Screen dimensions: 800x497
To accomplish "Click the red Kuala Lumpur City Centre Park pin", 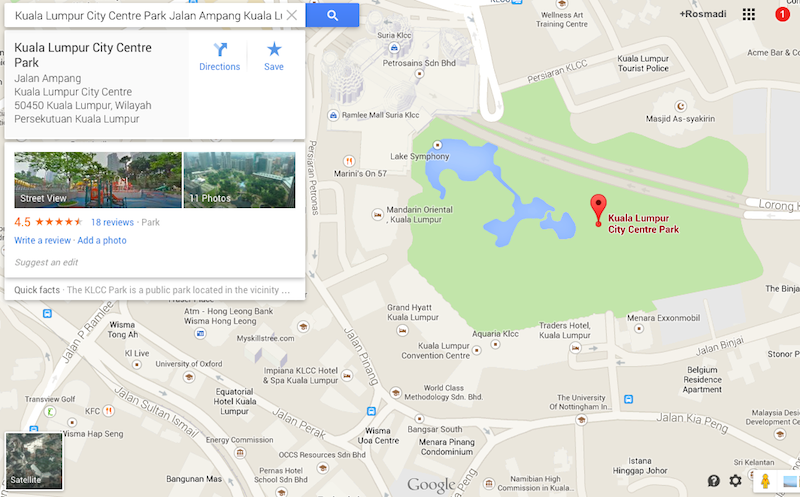I will (x=598, y=210).
